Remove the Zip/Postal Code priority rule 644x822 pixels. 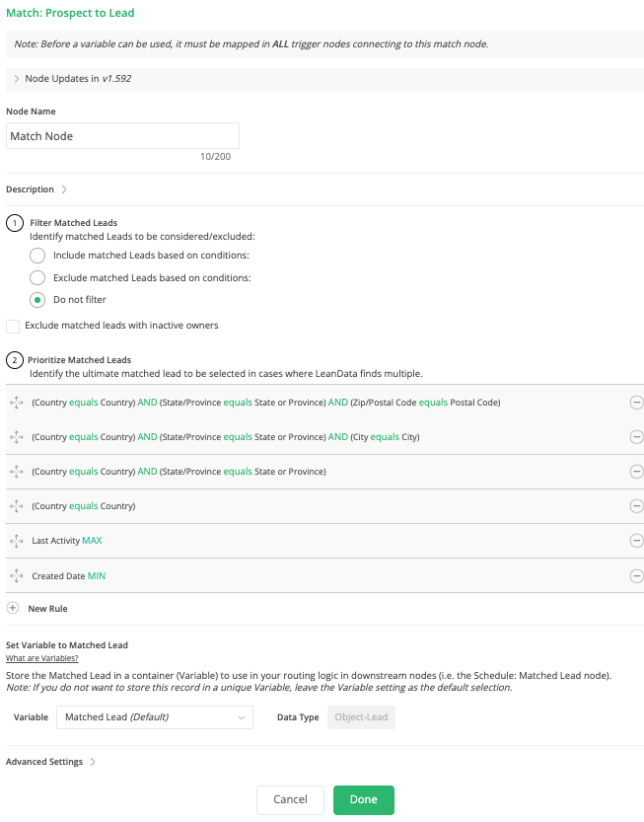click(636, 403)
